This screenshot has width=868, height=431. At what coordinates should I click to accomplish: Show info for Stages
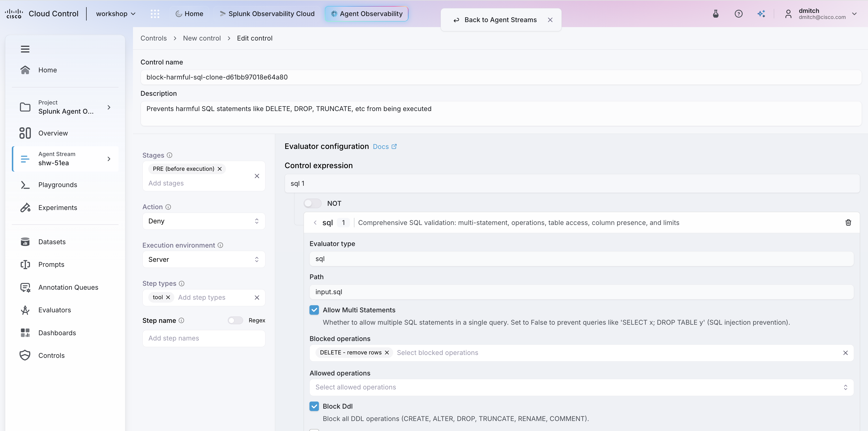point(170,155)
